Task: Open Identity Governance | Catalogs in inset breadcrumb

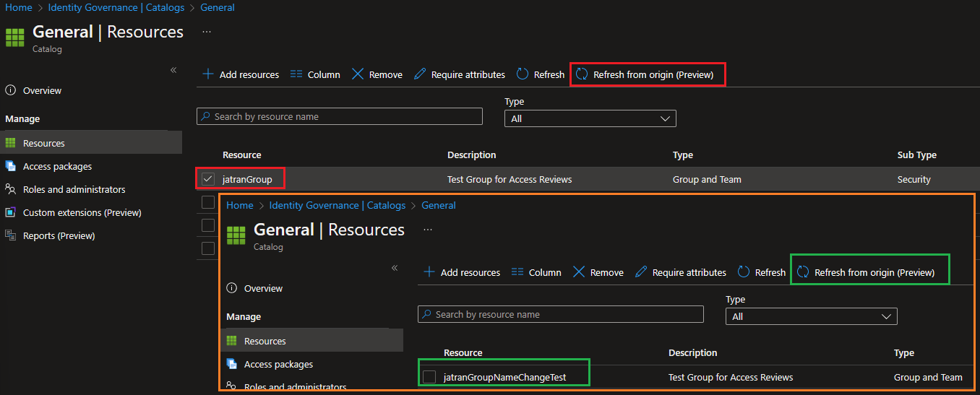Action: [338, 205]
